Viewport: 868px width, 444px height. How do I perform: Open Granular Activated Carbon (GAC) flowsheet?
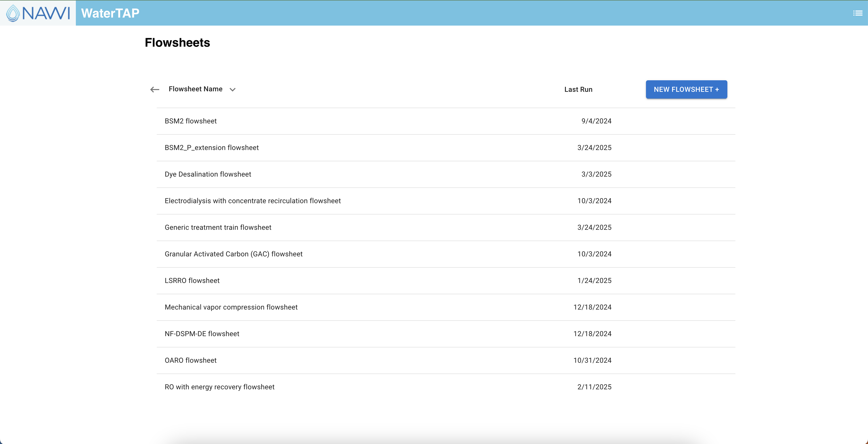[446, 254]
